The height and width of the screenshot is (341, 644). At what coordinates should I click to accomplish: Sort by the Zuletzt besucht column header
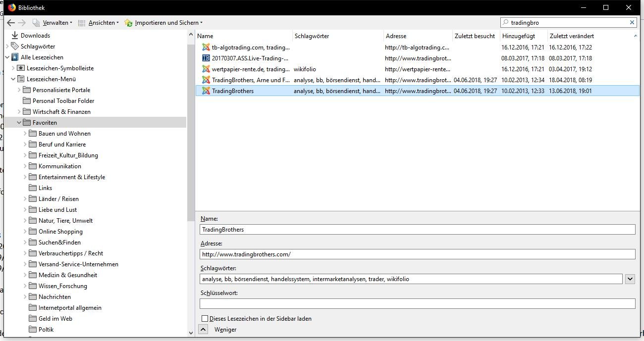pyautogui.click(x=475, y=36)
